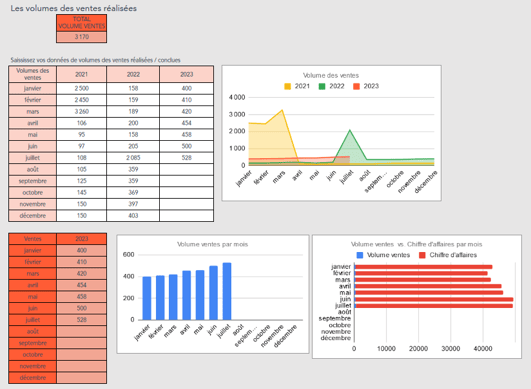Select the 2021 column header cell
The image size is (531, 389).
pos(82,74)
